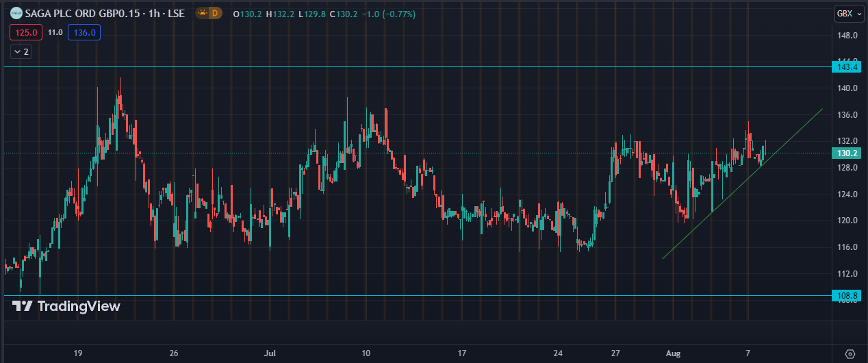Click the red 125.0 sell price button
The image size is (868, 363).
(x=26, y=32)
